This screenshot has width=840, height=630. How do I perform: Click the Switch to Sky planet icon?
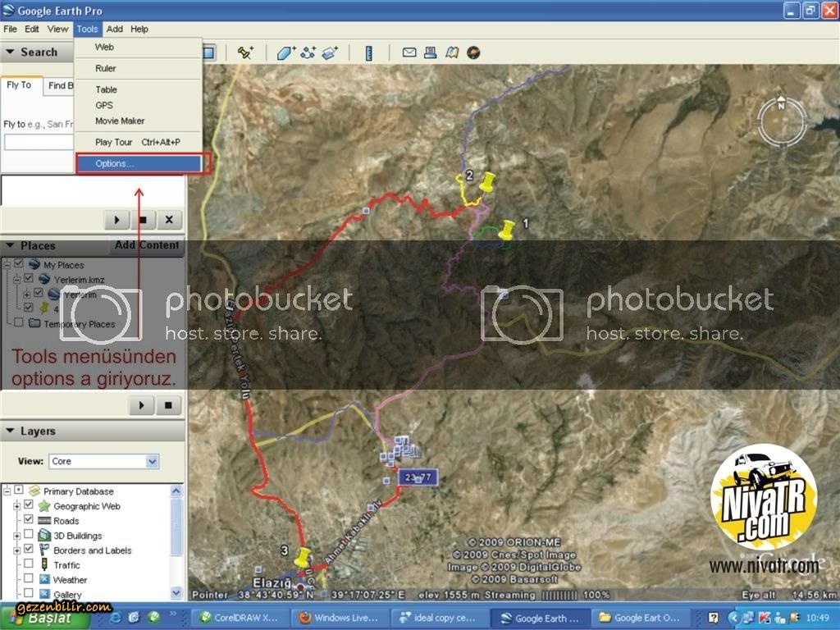point(473,52)
